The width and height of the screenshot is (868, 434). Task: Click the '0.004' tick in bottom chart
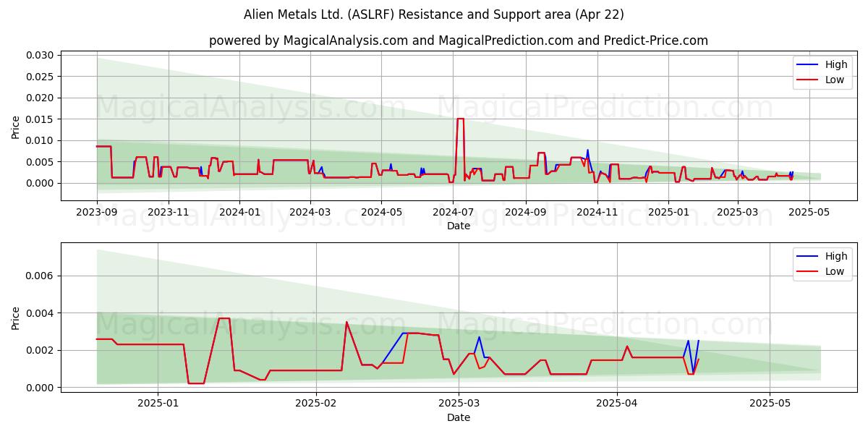click(x=39, y=313)
